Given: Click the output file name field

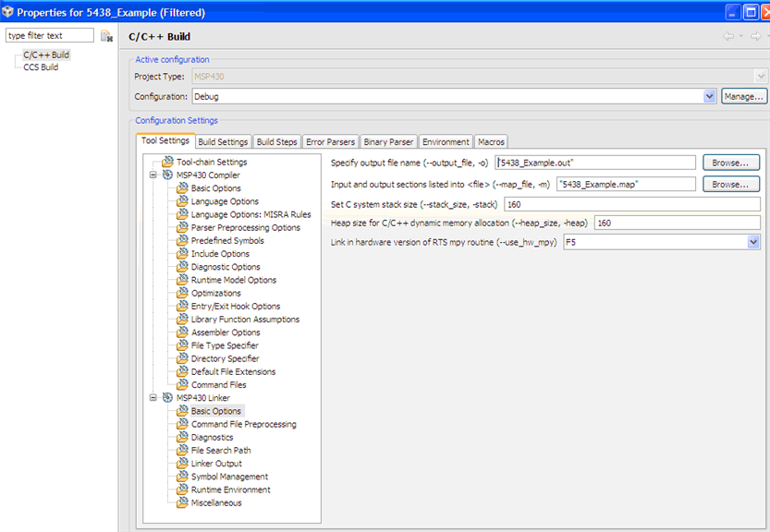Looking at the screenshot, I should (x=595, y=163).
